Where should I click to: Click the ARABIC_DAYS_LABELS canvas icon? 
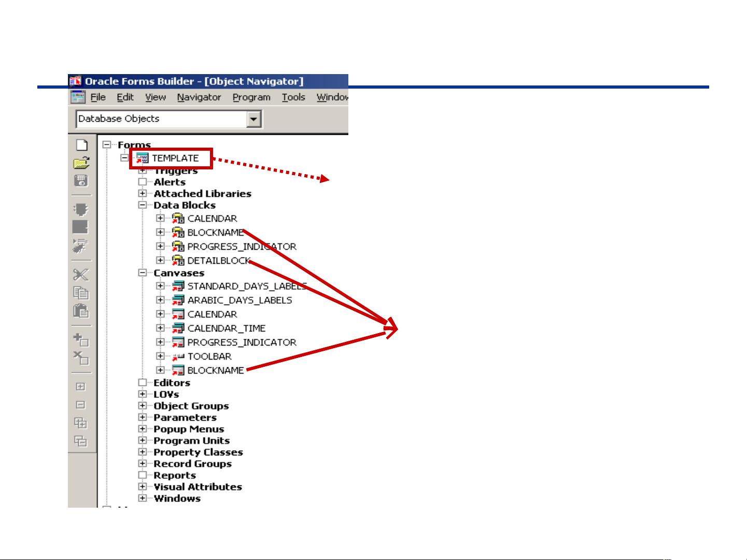(178, 300)
